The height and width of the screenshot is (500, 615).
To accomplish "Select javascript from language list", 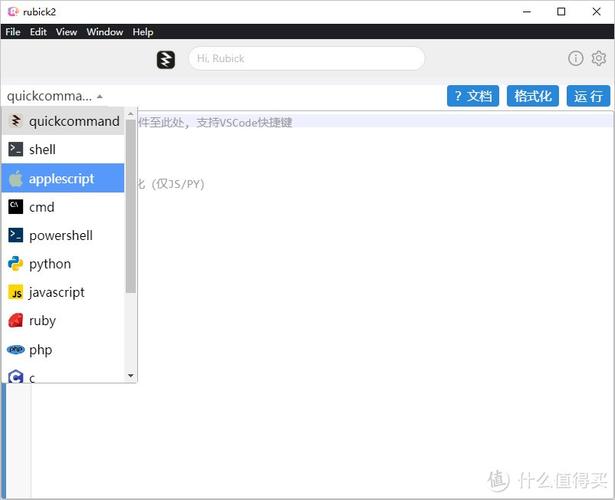I will (63, 292).
